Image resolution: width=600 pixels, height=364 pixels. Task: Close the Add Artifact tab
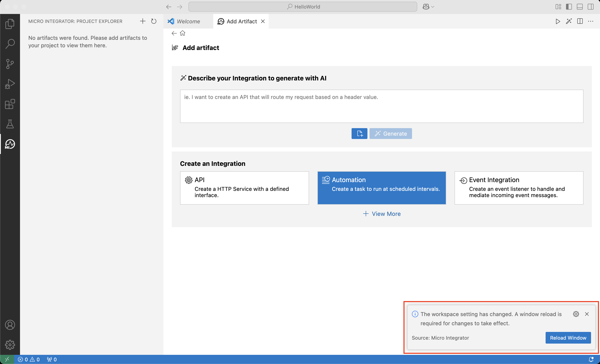point(263,21)
